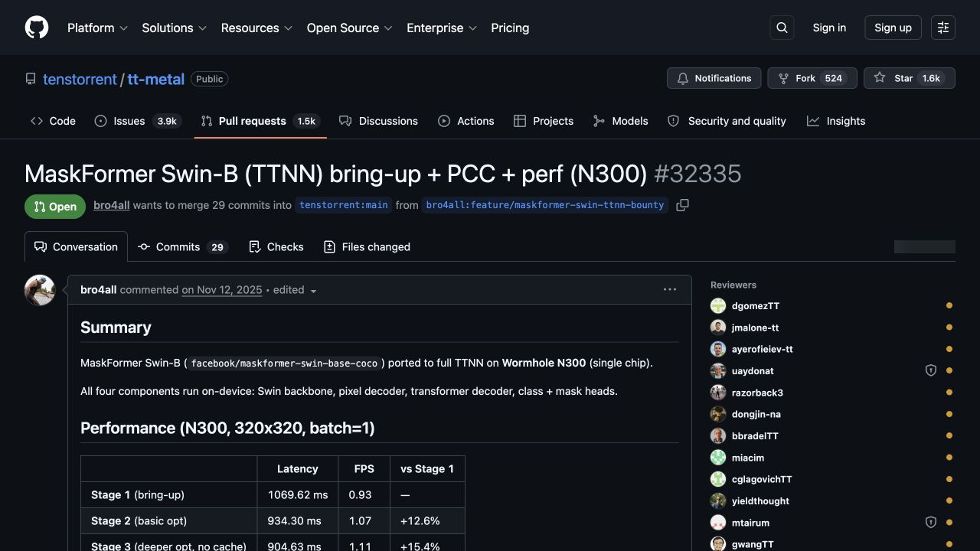Viewport: 980px width, 551px height.
Task: Expand the Solutions menu
Action: point(174,28)
